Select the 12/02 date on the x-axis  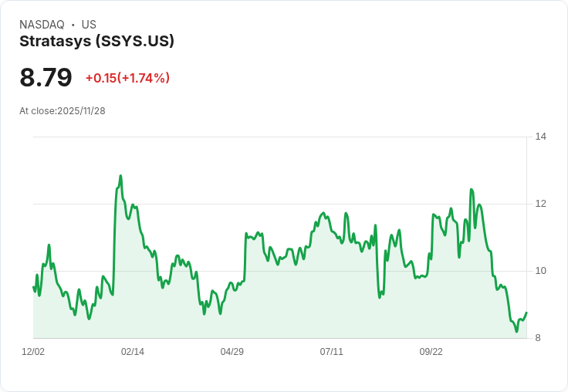(33, 352)
